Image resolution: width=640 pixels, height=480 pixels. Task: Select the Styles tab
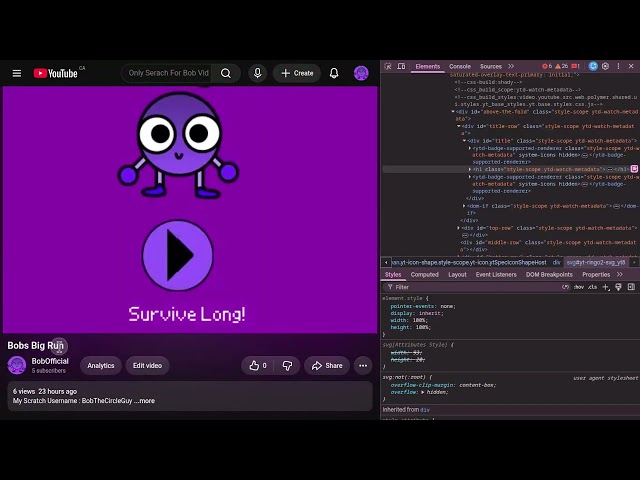pyautogui.click(x=393, y=275)
